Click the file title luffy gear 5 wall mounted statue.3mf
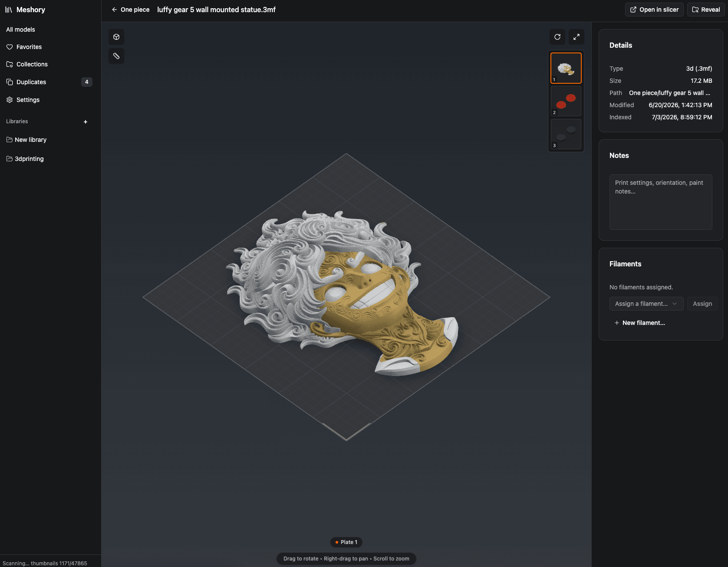 [x=216, y=10]
